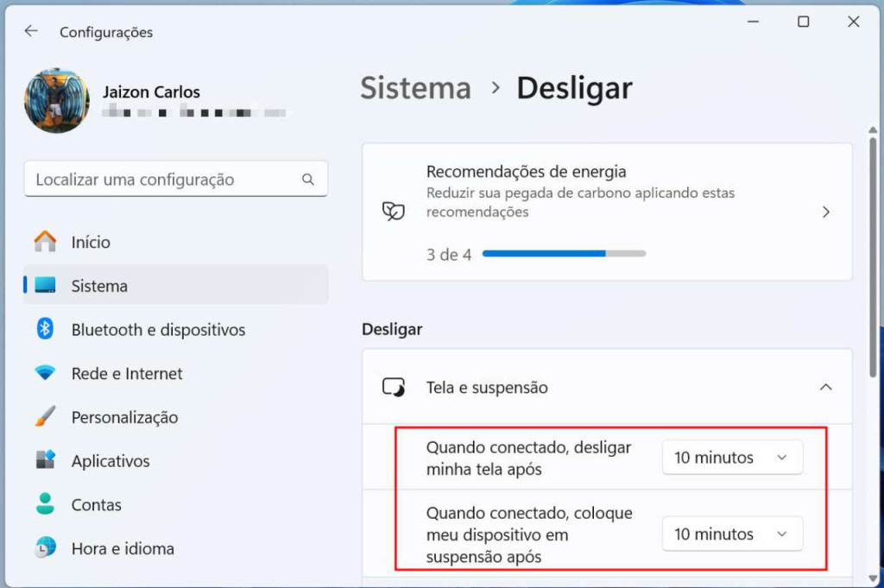Open the Jaizon Carlos profile picture
Viewport: 884px width, 588px height.
click(x=56, y=99)
